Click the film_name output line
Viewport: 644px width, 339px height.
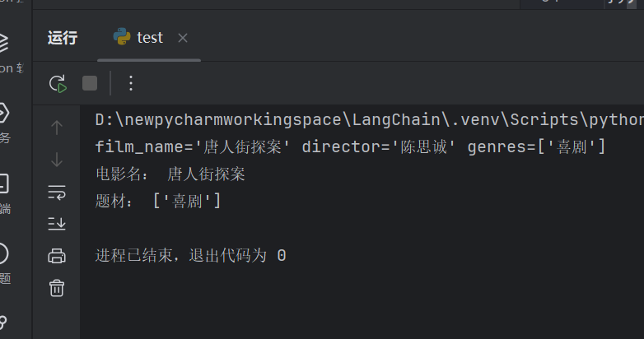350,146
